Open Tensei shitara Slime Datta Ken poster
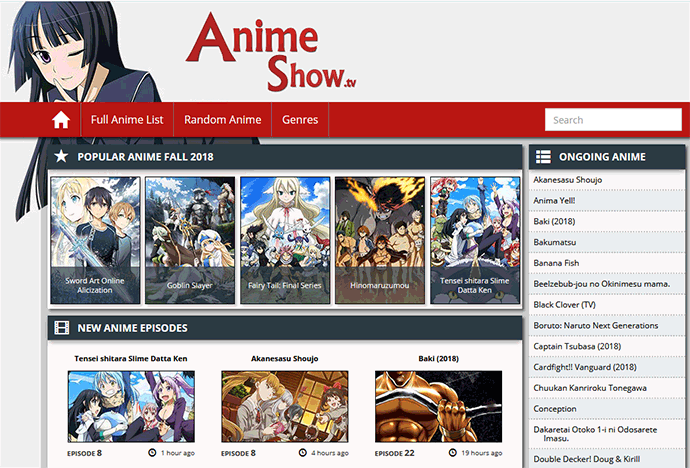690x468 pixels. [475, 240]
